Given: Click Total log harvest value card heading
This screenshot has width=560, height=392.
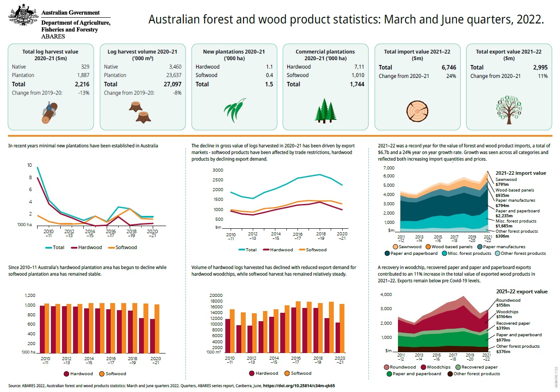Looking at the screenshot, I should click(50, 55).
